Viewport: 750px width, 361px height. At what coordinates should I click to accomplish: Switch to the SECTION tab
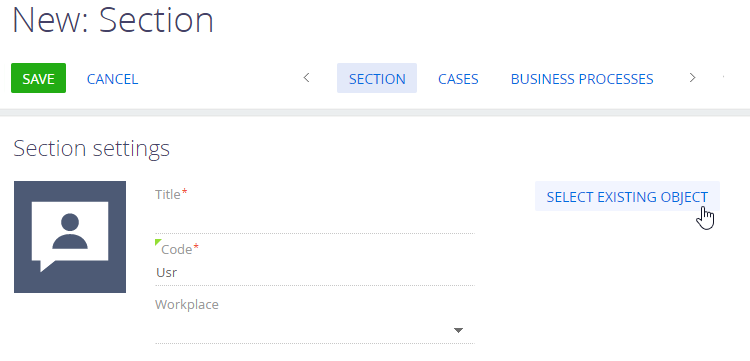(377, 78)
